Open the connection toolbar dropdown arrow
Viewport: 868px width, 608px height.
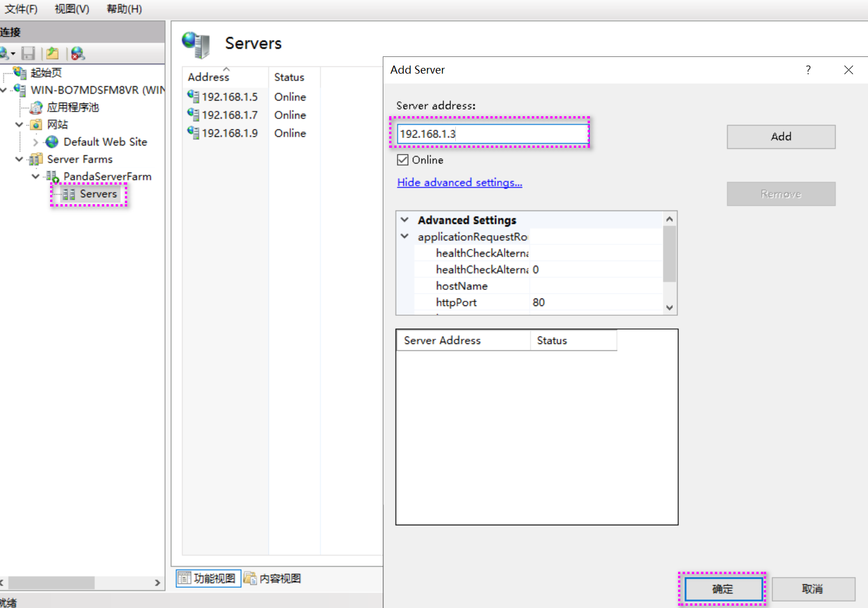coord(13,53)
